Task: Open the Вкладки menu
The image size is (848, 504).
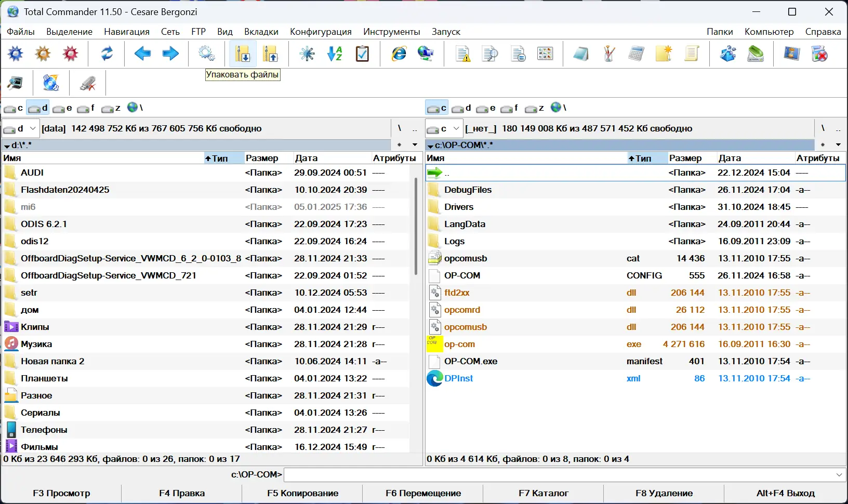Action: coord(261,32)
